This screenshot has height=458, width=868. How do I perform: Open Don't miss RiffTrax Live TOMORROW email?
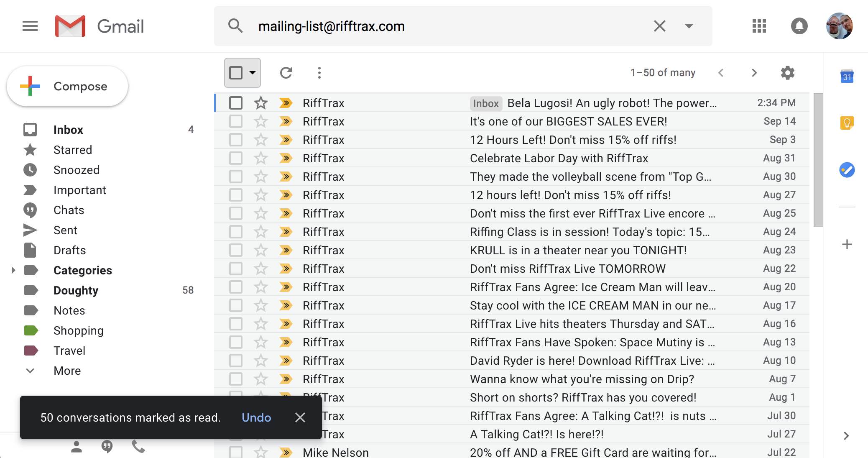512,269
